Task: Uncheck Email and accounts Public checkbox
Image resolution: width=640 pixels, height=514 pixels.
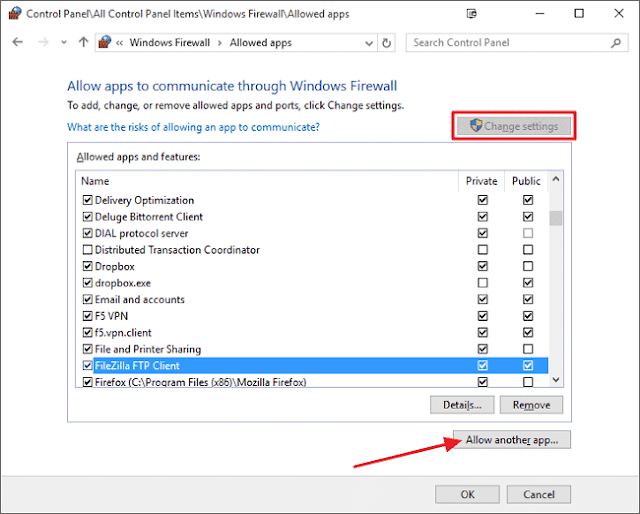Action: [x=528, y=299]
